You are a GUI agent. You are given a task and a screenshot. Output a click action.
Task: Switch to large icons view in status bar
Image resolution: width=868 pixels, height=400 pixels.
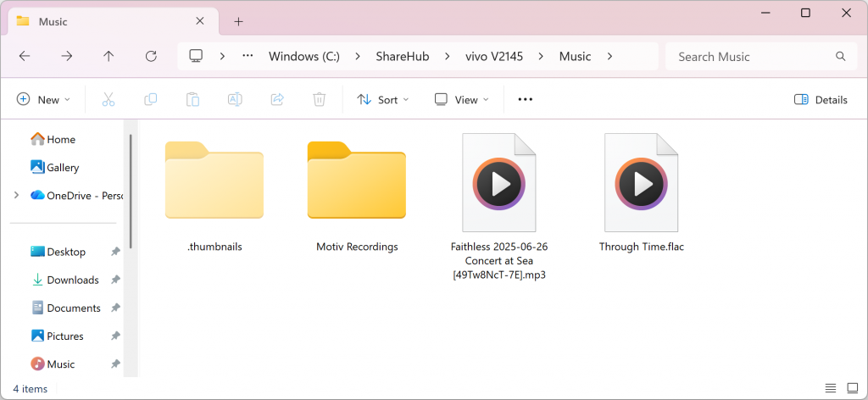pyautogui.click(x=852, y=388)
